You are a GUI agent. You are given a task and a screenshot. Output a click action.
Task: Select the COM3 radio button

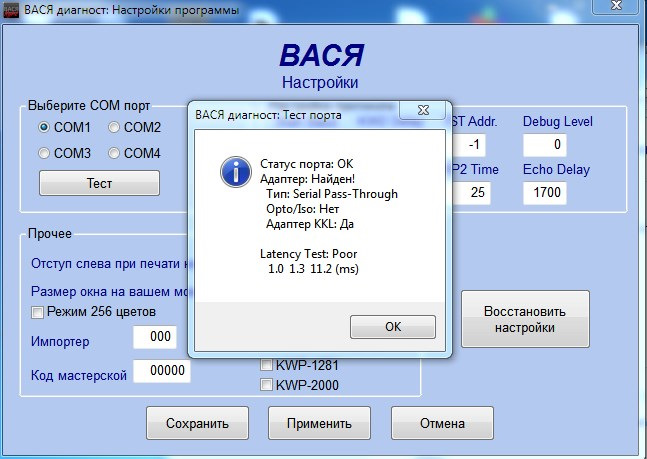coord(44,153)
